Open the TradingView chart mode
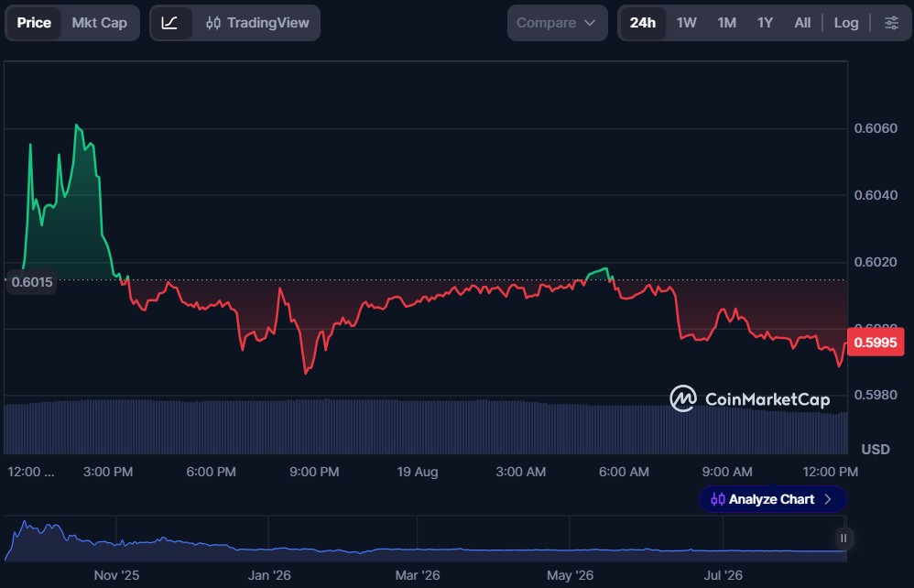Viewport: 914px width, 588px height. tap(257, 23)
